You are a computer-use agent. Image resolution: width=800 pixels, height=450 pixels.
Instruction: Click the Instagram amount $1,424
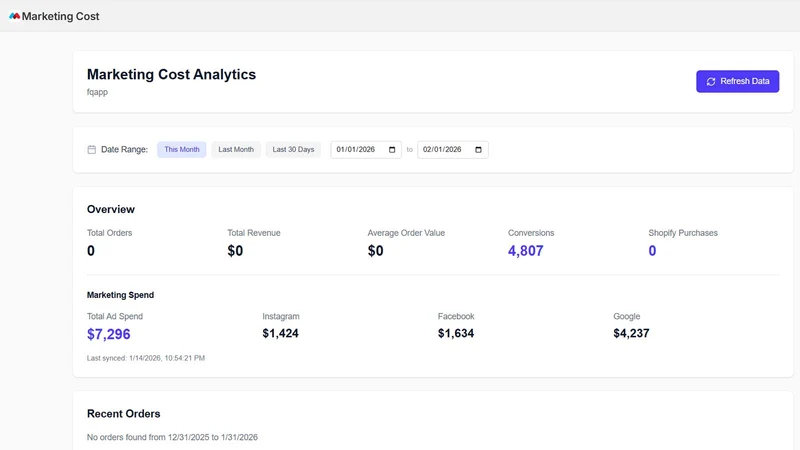281,334
